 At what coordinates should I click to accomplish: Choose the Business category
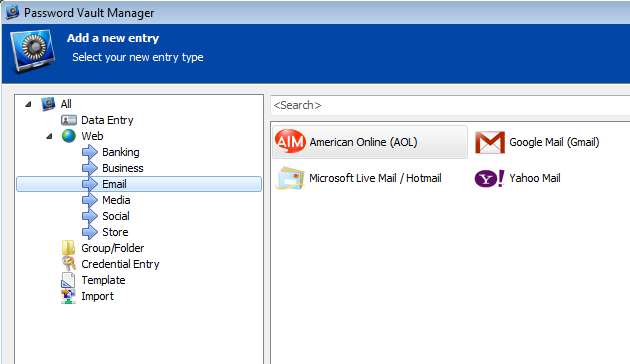click(x=123, y=168)
